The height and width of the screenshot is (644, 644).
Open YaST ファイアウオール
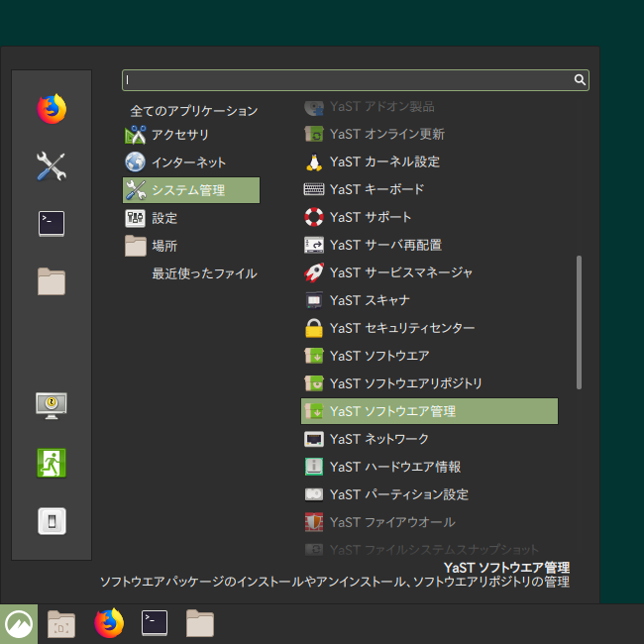pos(430,522)
